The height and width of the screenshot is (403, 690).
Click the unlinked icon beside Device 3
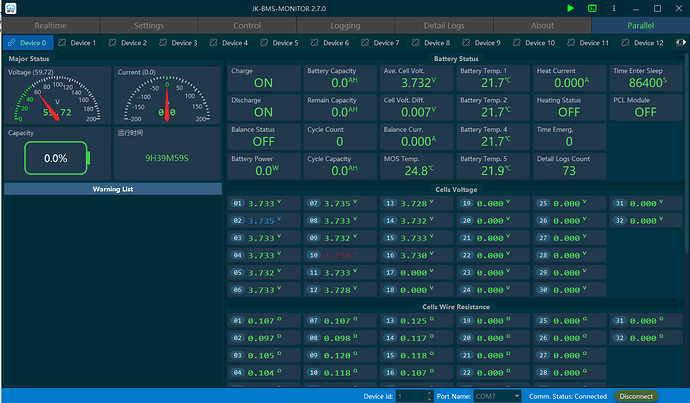coord(163,43)
